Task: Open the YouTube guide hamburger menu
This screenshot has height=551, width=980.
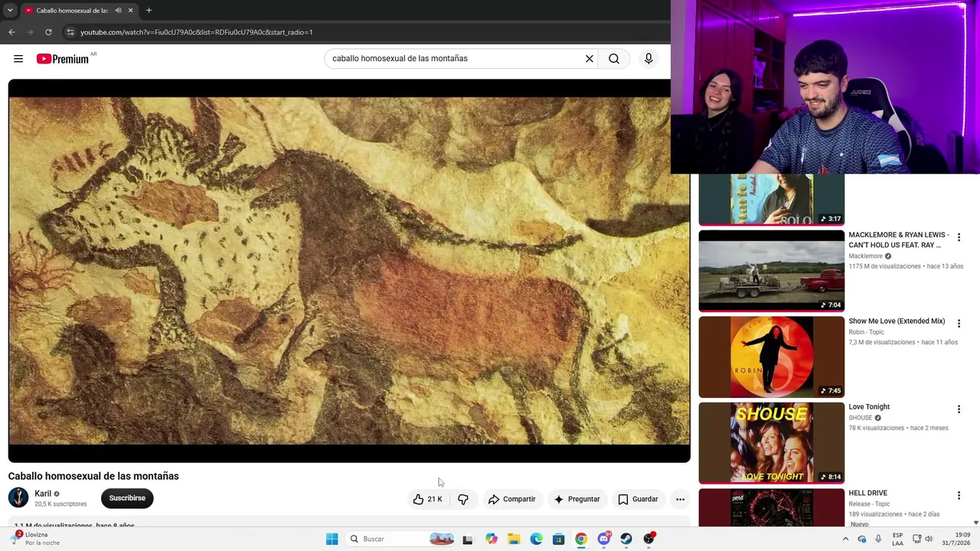Action: pyautogui.click(x=18, y=59)
